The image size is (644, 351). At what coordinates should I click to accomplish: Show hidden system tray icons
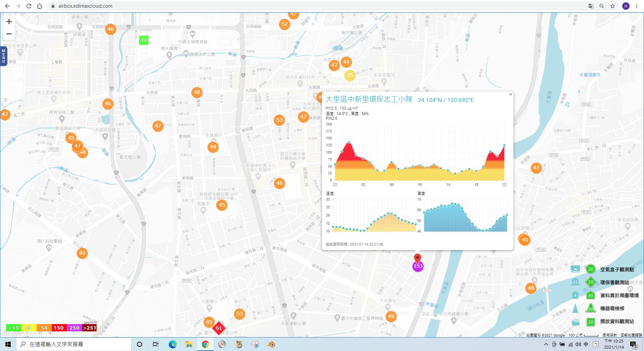pos(546,344)
